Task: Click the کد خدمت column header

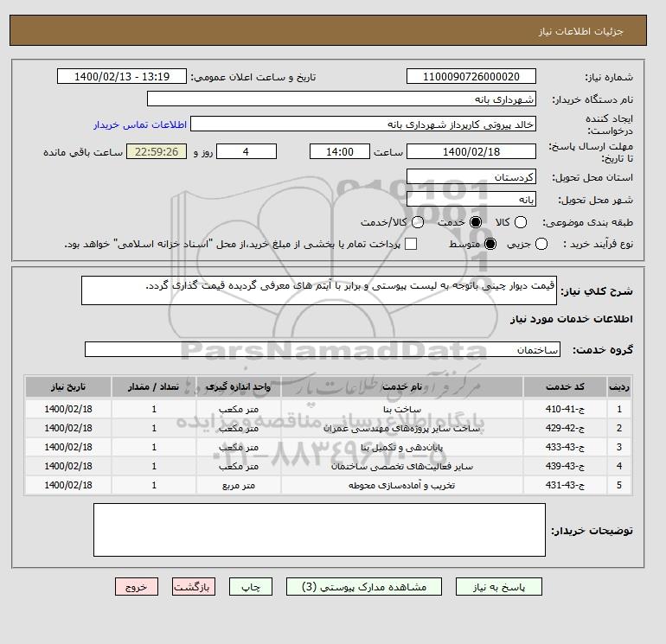Action: click(565, 386)
